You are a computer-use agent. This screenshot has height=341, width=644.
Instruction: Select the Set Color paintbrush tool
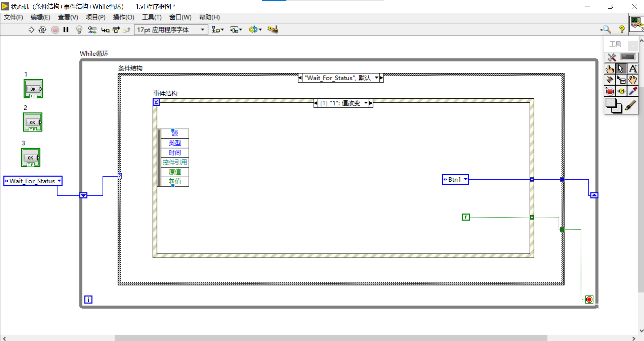tap(631, 105)
